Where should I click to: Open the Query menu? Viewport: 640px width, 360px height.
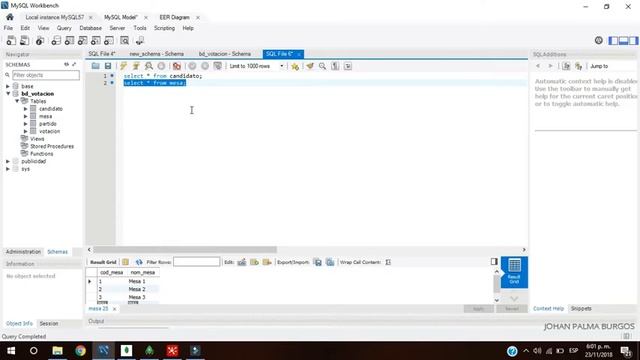pos(64,28)
